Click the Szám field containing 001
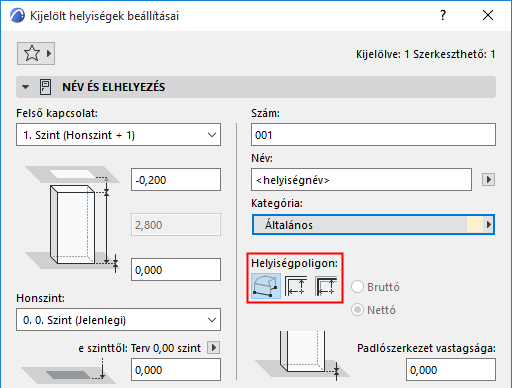512x388 pixels. point(373,135)
